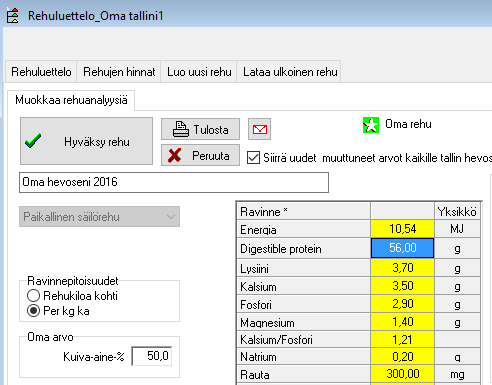
Task: Select the Kalsium value cell 3,50
Action: pos(402,286)
